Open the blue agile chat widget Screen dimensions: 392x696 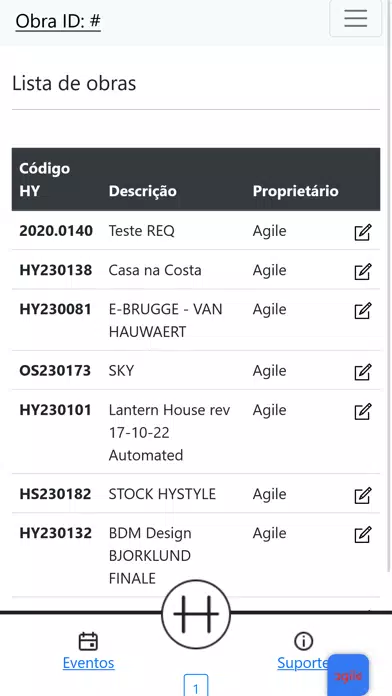pyautogui.click(x=348, y=675)
